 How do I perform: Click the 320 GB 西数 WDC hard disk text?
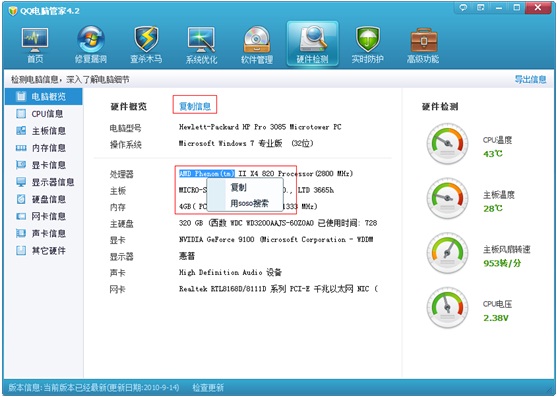pyautogui.click(x=278, y=223)
